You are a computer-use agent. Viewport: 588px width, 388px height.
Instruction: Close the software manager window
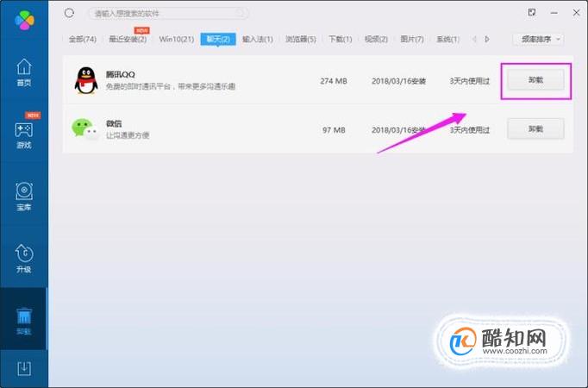(577, 13)
